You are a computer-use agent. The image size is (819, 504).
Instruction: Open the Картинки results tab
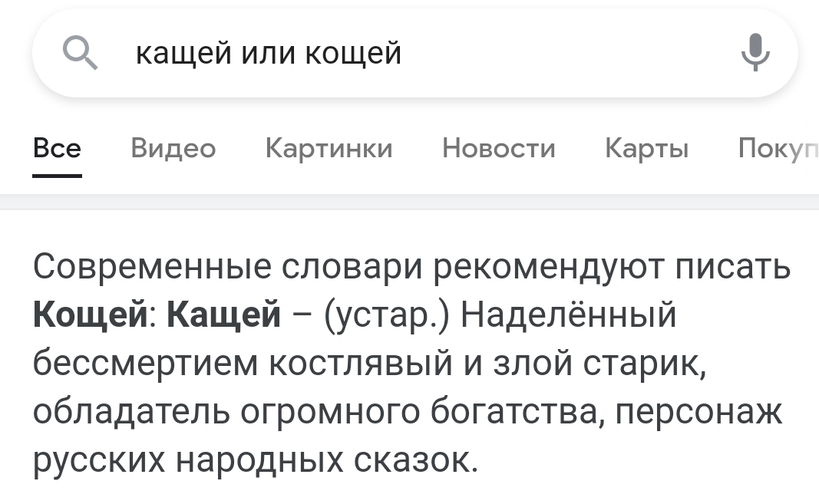[x=329, y=147]
